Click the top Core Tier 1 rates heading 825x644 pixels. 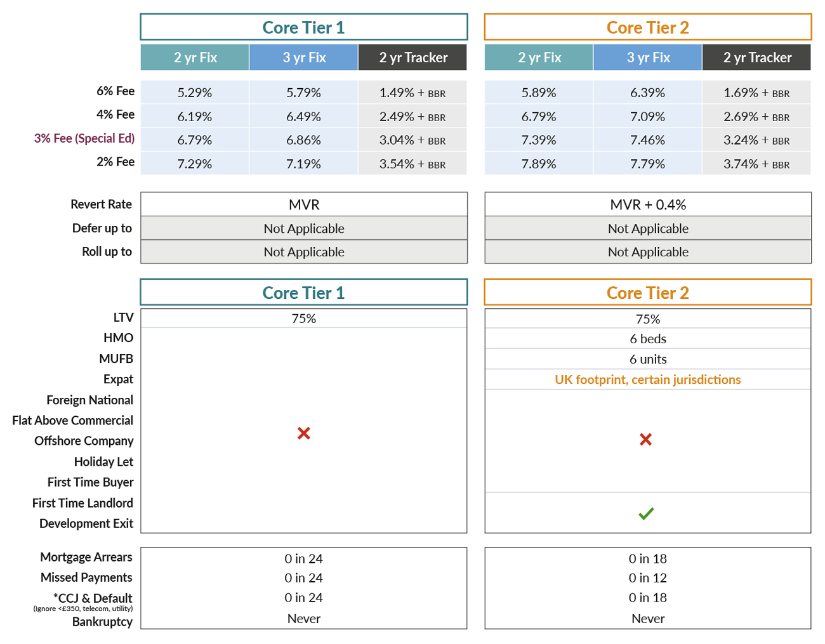[303, 27]
